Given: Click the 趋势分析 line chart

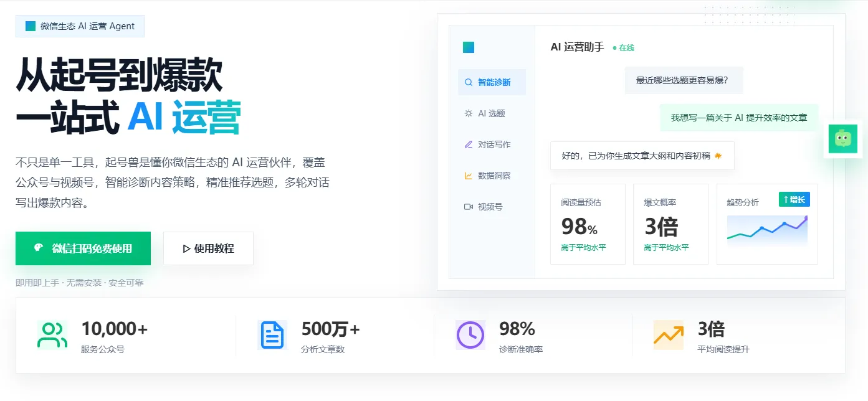Looking at the screenshot, I should click(767, 232).
